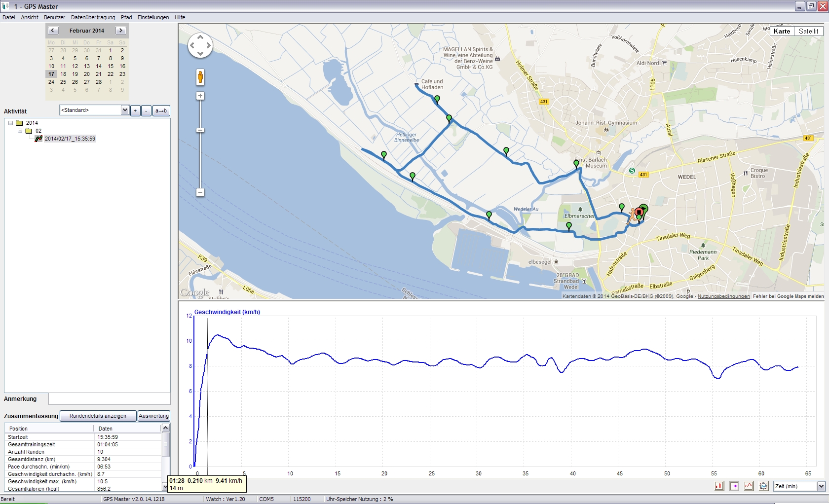Image resolution: width=829 pixels, height=504 pixels.
Task: Click the map pan navigation control
Action: 200,45
